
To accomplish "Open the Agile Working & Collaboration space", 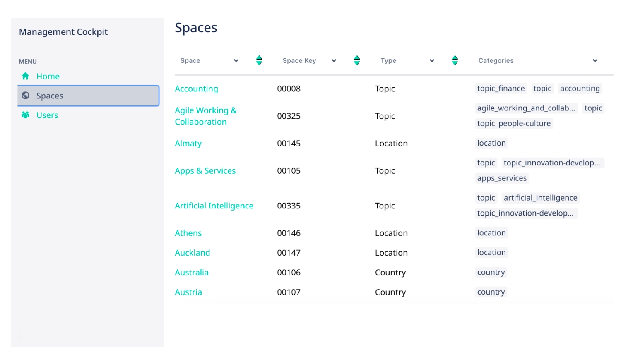I will [x=206, y=116].
